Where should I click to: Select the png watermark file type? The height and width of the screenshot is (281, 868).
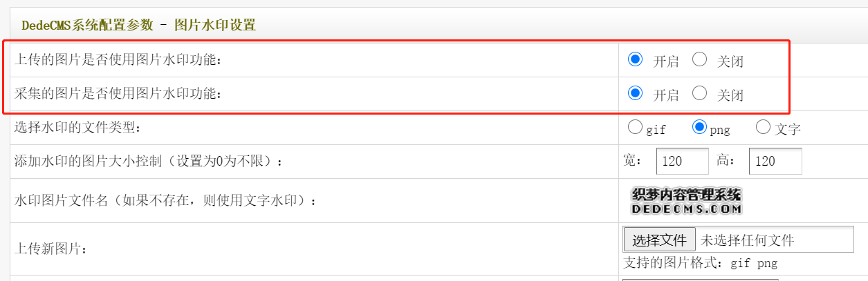pyautogui.click(x=699, y=127)
